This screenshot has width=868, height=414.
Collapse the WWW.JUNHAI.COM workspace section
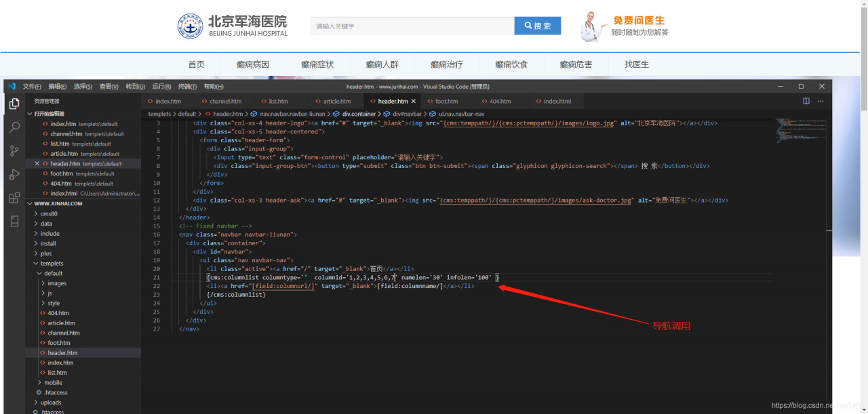tap(58, 203)
